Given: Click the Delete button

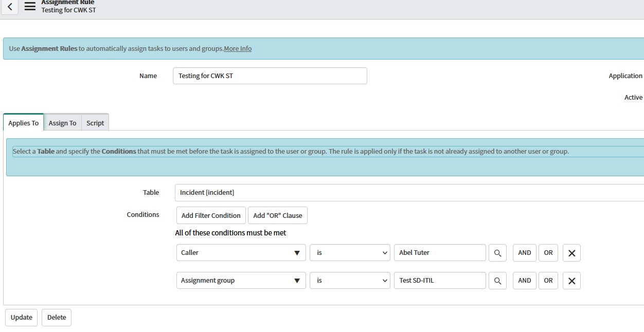Looking at the screenshot, I should (x=57, y=318).
